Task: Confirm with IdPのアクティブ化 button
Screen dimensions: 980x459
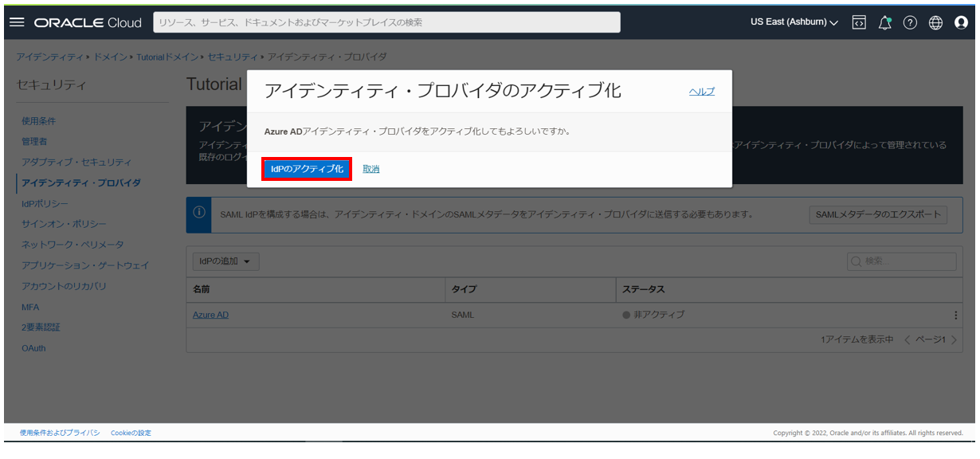Action: pyautogui.click(x=307, y=169)
